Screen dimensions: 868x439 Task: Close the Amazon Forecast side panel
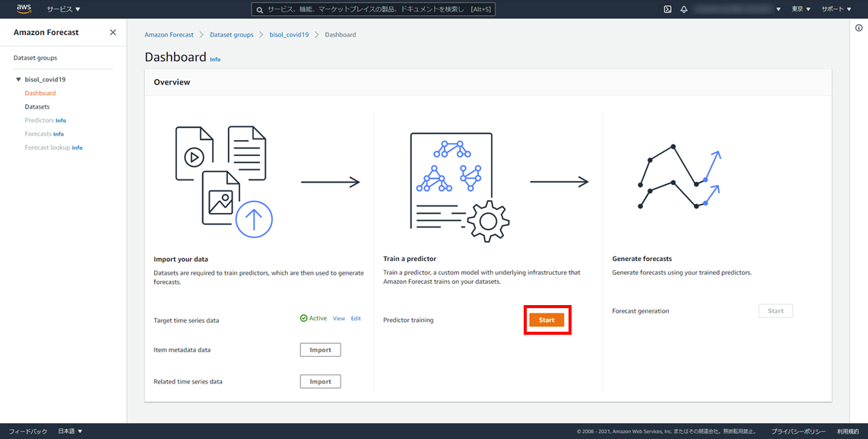tap(113, 33)
